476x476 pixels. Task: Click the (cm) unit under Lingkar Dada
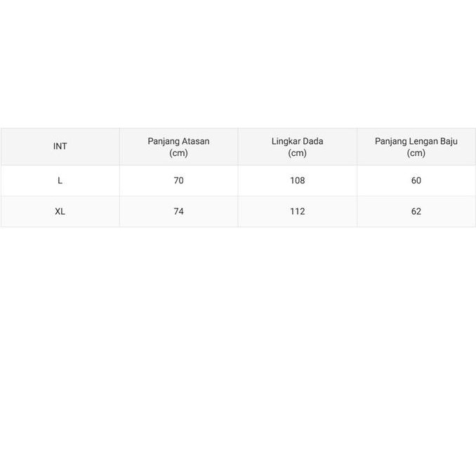[297, 153]
